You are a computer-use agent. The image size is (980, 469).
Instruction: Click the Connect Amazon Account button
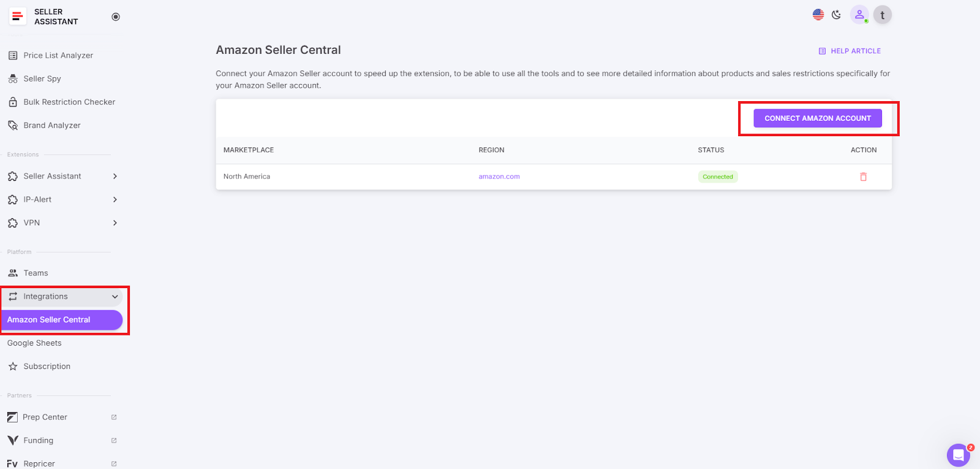[817, 118]
